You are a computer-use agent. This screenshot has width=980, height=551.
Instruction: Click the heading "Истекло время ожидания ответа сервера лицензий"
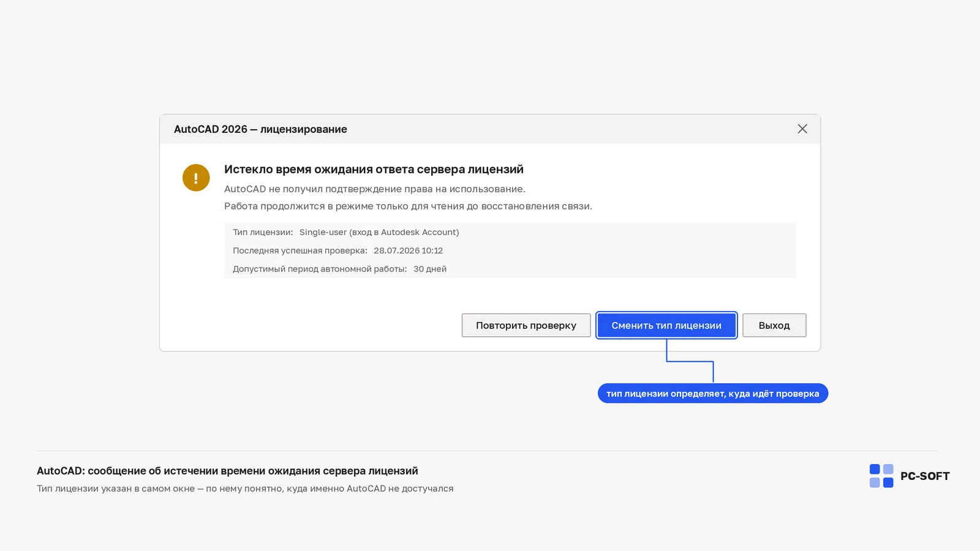[x=374, y=169]
